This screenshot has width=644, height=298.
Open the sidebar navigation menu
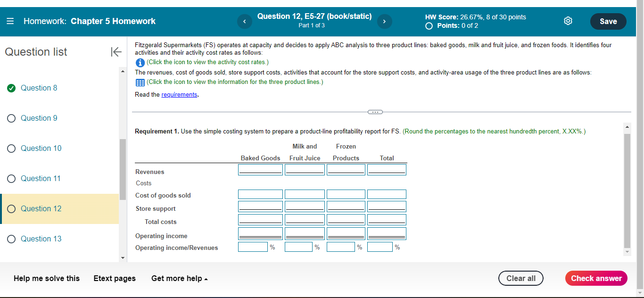tap(10, 21)
